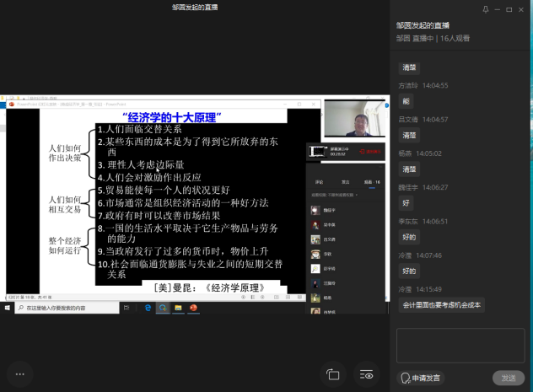Click the 申请发言 request-to-speak button
The height and width of the screenshot is (392, 533).
pos(422,378)
